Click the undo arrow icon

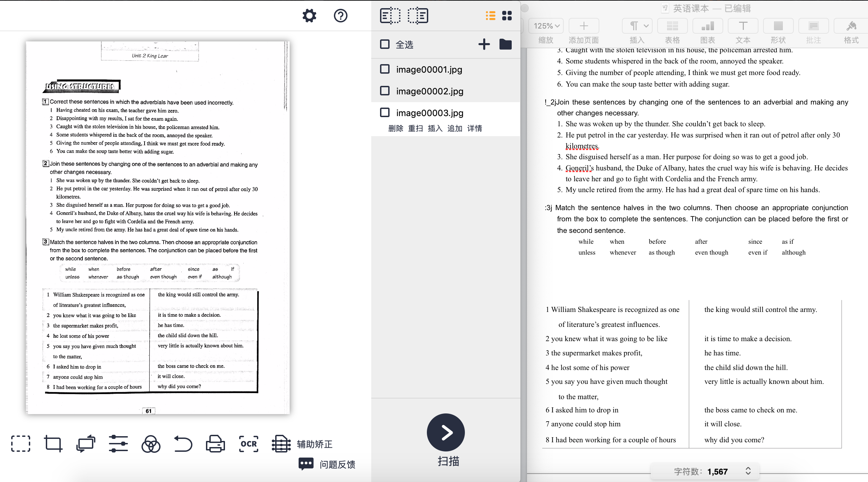click(x=183, y=444)
